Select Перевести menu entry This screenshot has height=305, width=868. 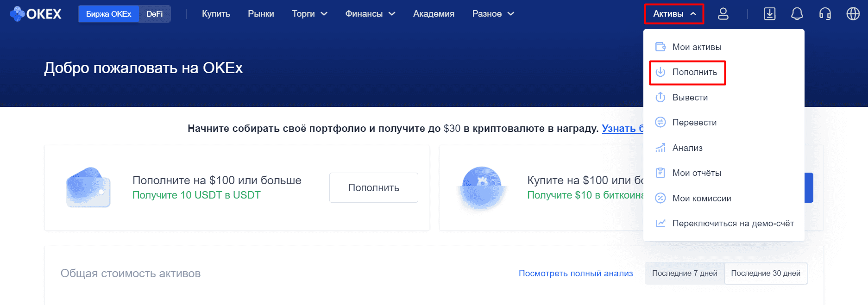tap(724, 122)
